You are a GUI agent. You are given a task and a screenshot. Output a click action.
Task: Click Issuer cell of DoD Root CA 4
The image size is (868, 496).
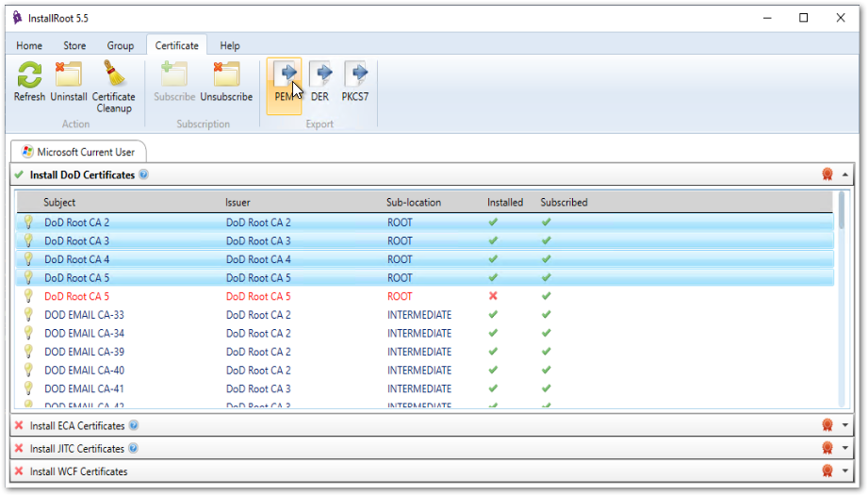[258, 259]
